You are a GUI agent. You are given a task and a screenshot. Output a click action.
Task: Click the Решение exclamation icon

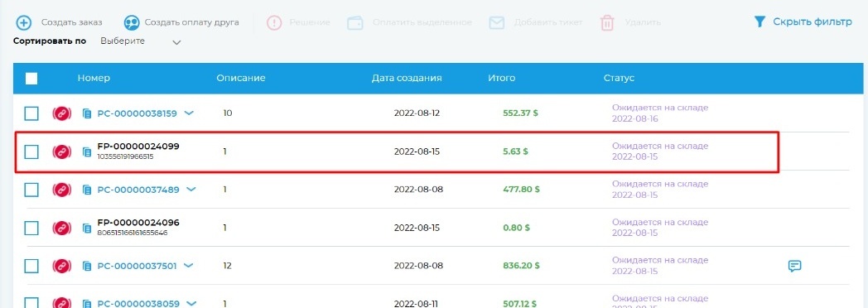(275, 22)
